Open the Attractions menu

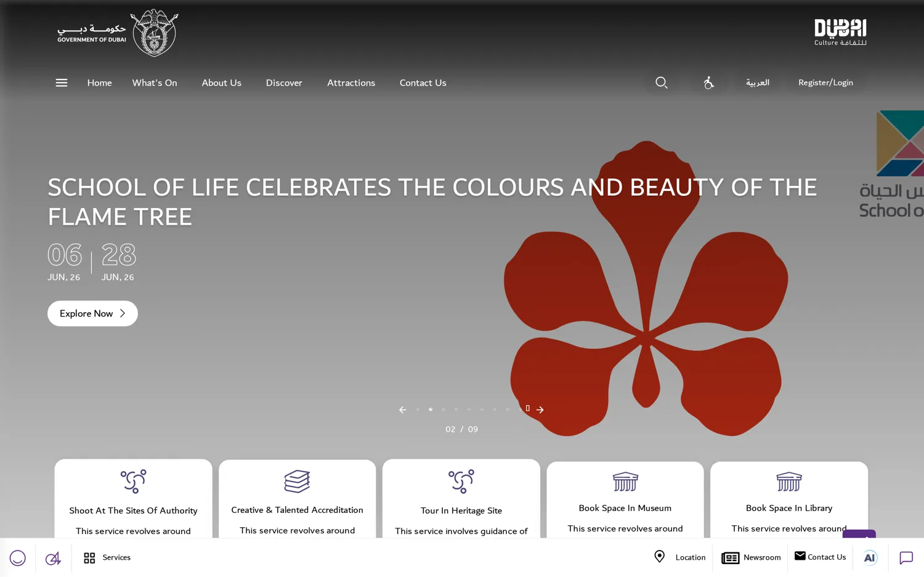pyautogui.click(x=351, y=83)
